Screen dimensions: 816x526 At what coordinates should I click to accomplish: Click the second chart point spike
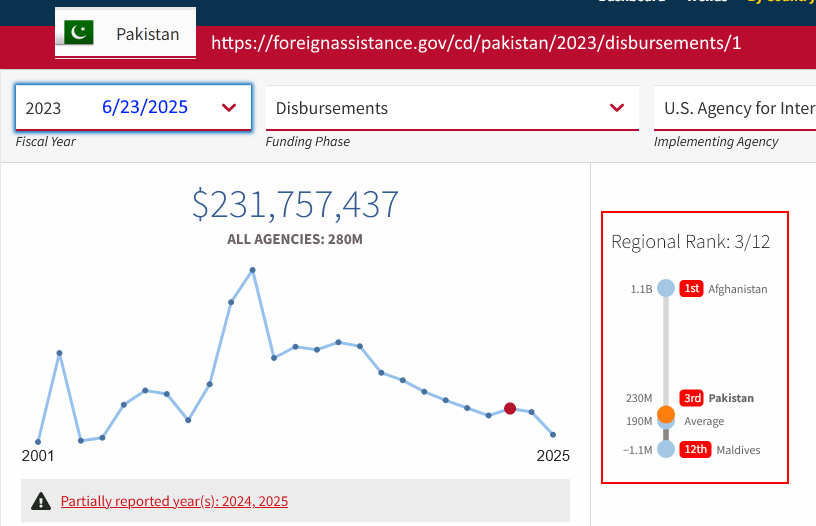(59, 353)
